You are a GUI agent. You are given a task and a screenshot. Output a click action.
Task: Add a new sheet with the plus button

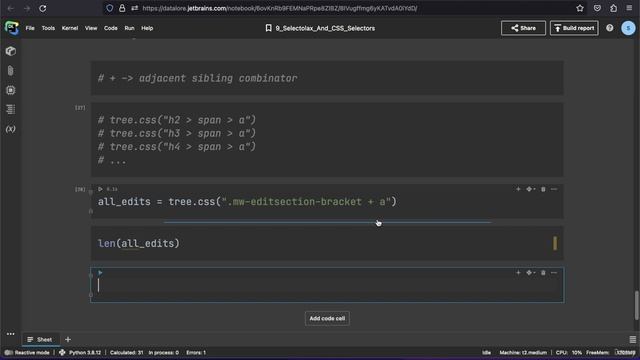(x=68, y=339)
